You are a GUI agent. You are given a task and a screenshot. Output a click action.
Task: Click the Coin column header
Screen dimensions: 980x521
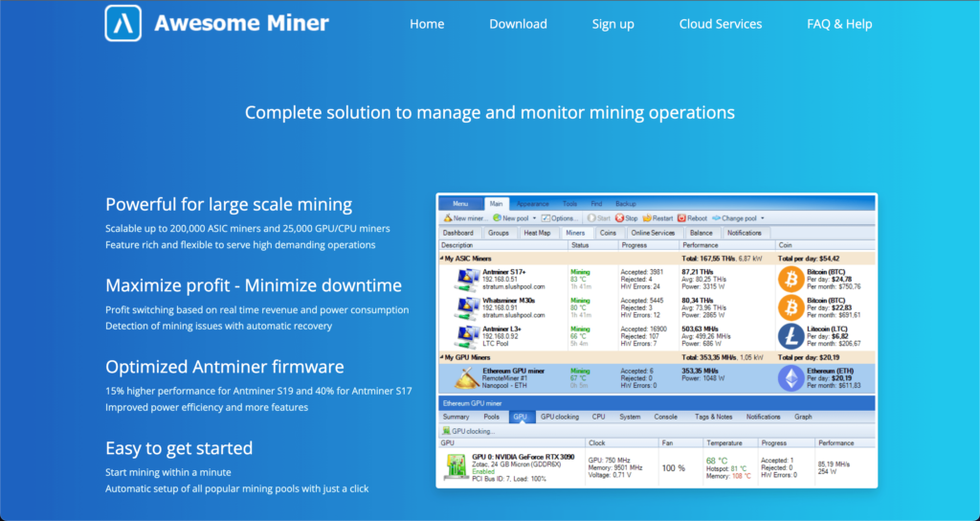(826, 245)
